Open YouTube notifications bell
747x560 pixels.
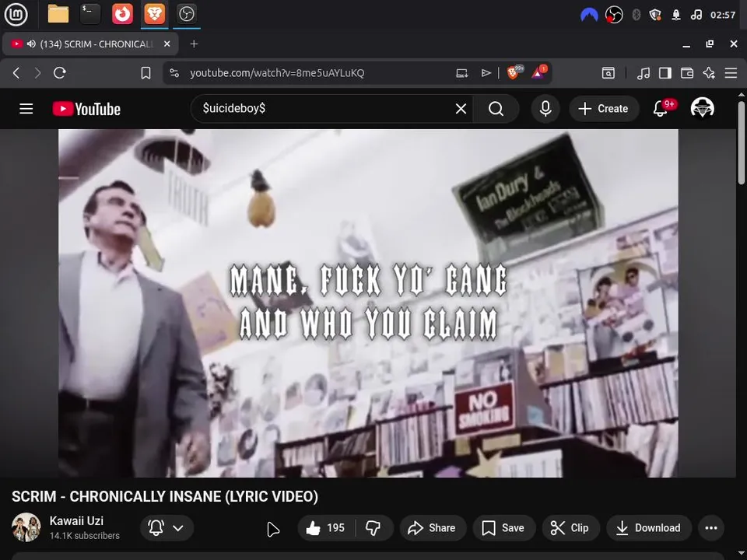click(x=661, y=109)
